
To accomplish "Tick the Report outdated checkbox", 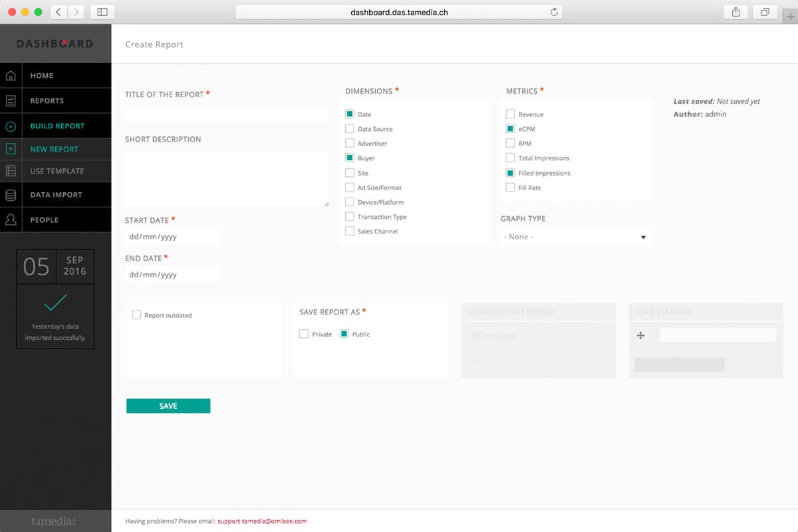I will coord(137,315).
